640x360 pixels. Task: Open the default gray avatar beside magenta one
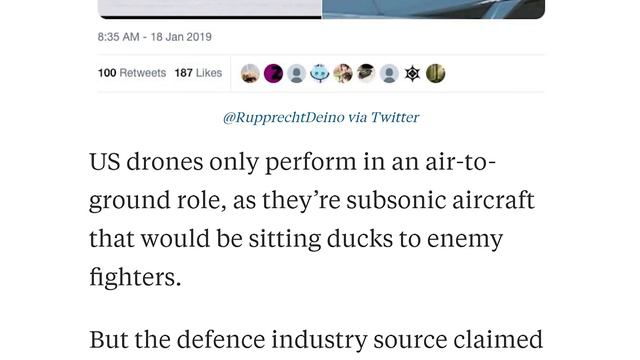(296, 73)
